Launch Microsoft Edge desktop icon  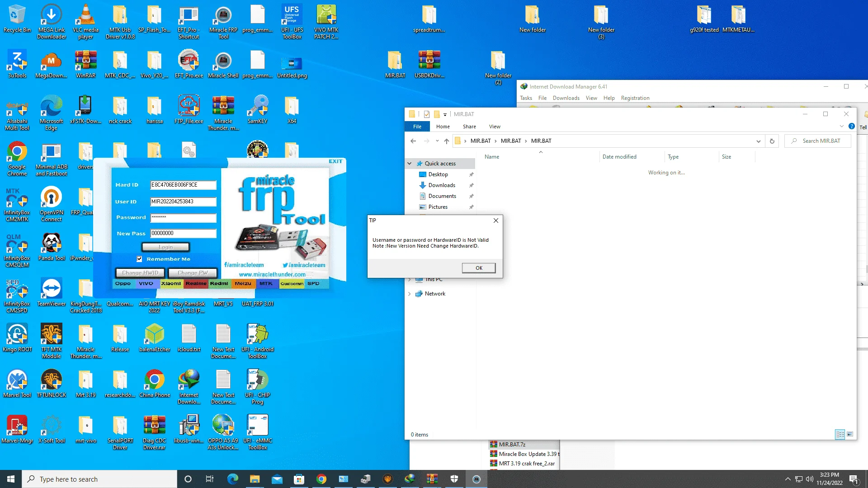[x=51, y=113]
